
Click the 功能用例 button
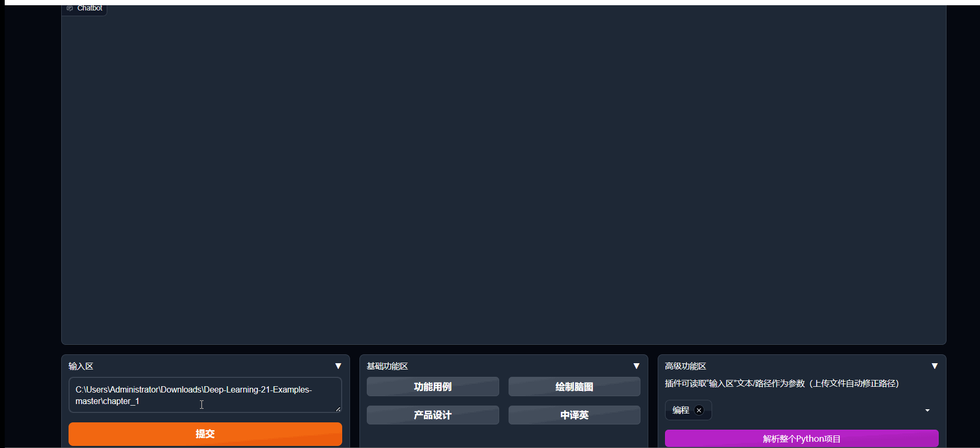[433, 387]
